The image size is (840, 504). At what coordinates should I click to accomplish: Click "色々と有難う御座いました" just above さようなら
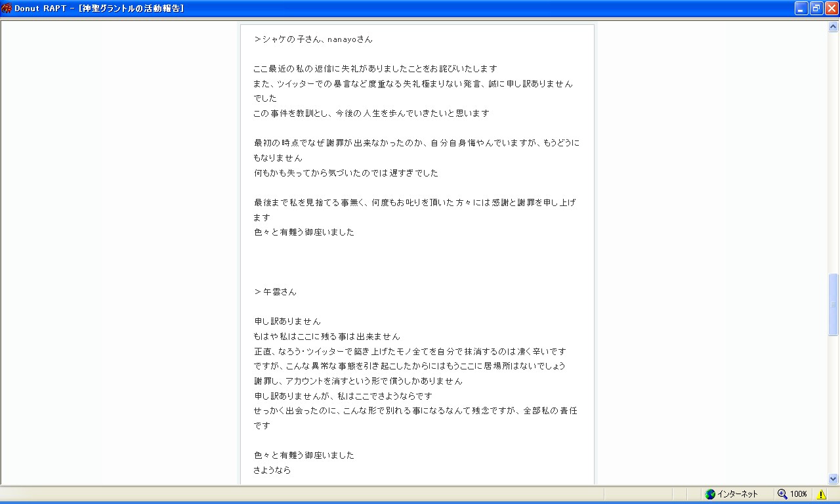click(304, 455)
